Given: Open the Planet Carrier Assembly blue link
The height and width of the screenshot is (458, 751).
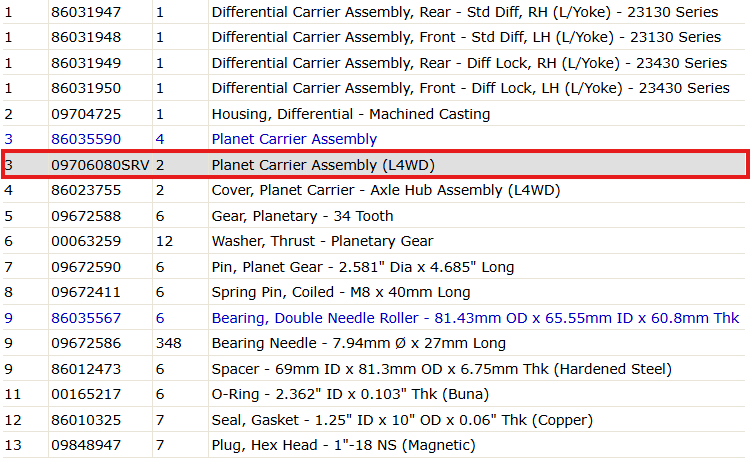Looking at the screenshot, I should tap(294, 139).
